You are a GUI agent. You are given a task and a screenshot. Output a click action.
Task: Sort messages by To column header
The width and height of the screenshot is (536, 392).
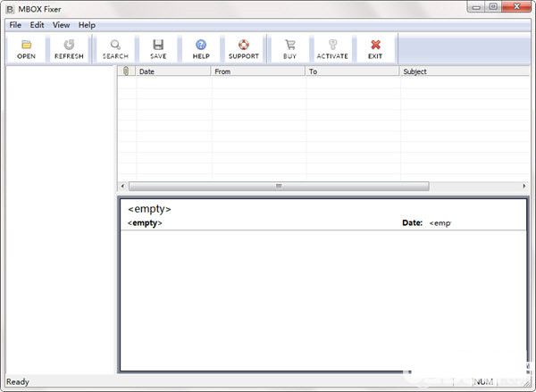click(352, 71)
